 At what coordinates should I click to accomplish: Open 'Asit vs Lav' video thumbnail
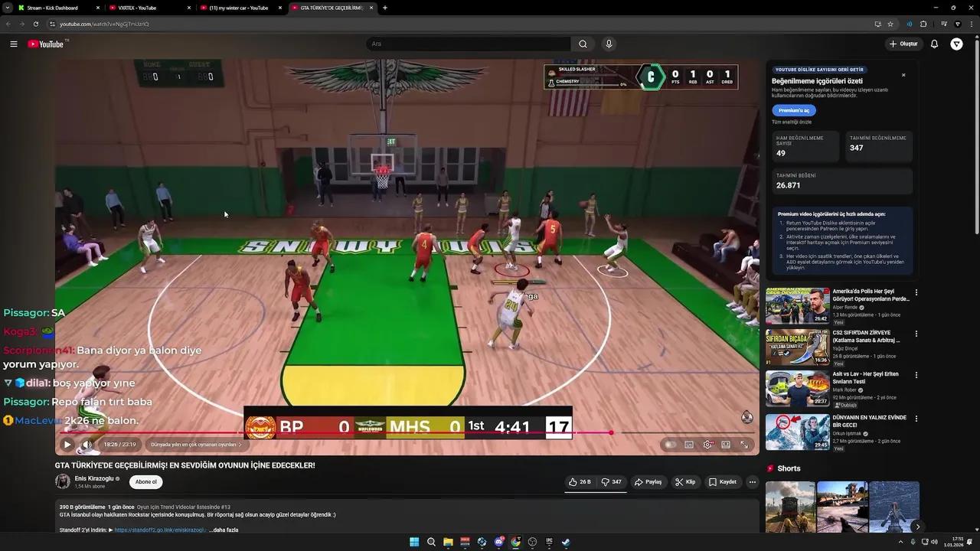pos(797,389)
